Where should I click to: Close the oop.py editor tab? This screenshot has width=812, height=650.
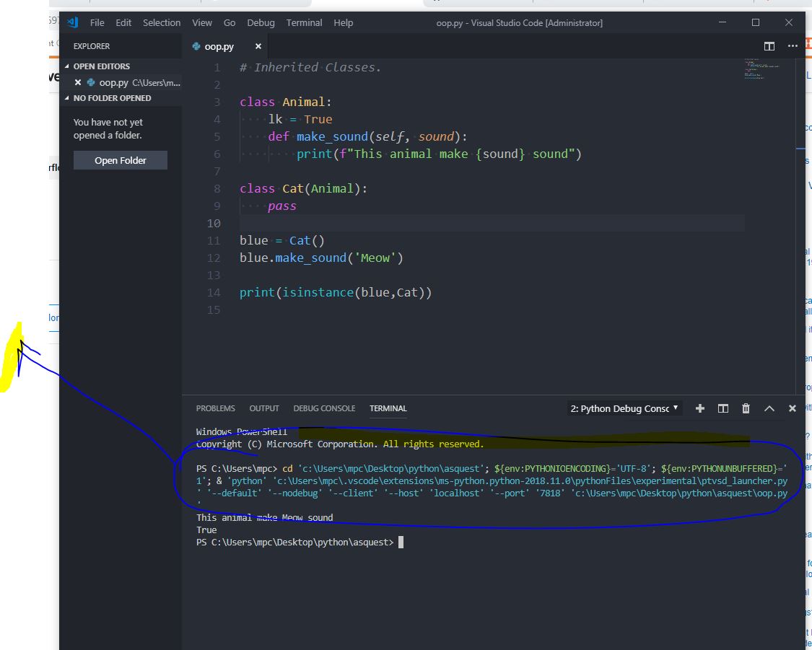click(258, 45)
